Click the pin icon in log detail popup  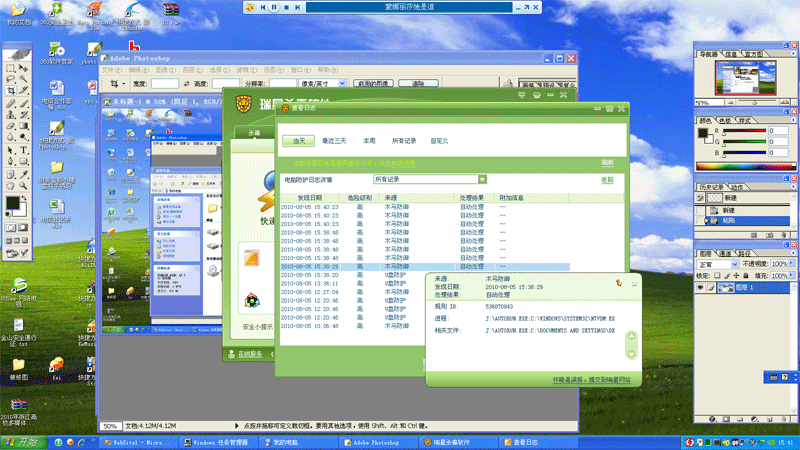click(618, 283)
